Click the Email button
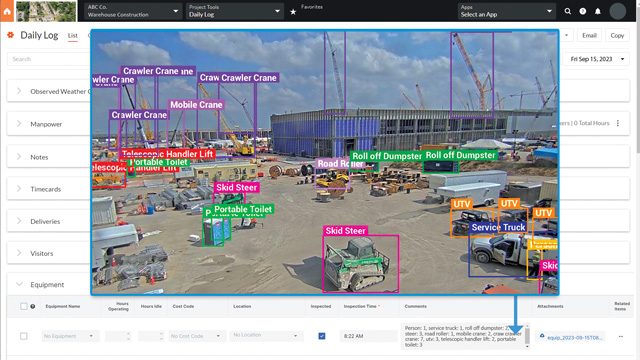 589,36
